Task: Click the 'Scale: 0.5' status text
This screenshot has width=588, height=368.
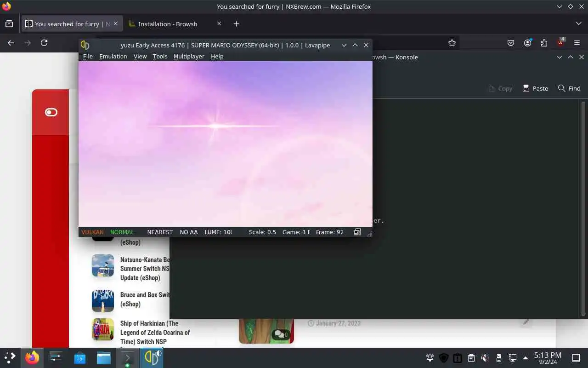Action: click(x=262, y=232)
